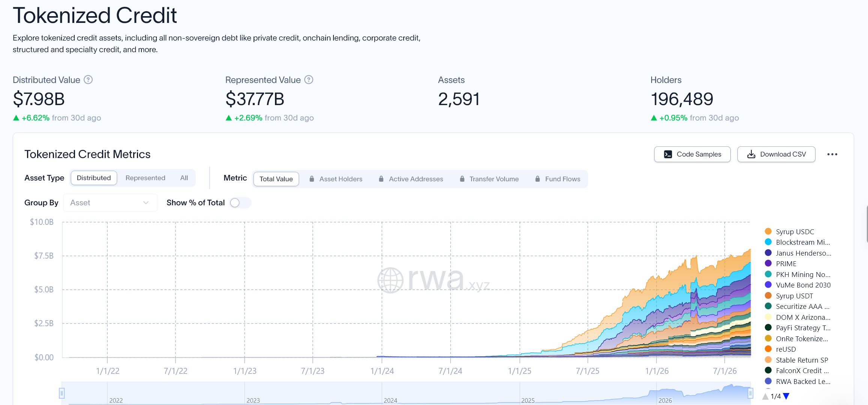
Task: Click the 1/1/24 x-axis label
Action: pos(382,371)
